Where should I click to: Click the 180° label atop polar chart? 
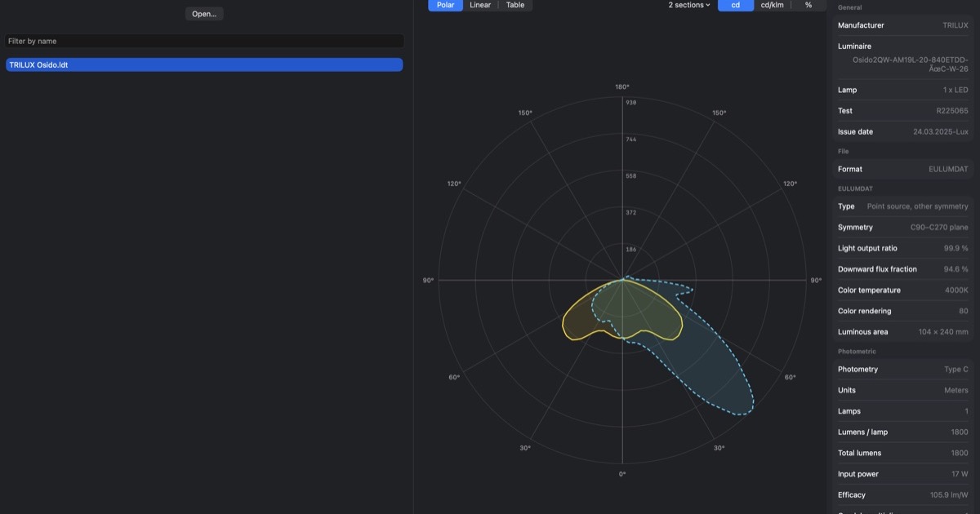click(622, 87)
